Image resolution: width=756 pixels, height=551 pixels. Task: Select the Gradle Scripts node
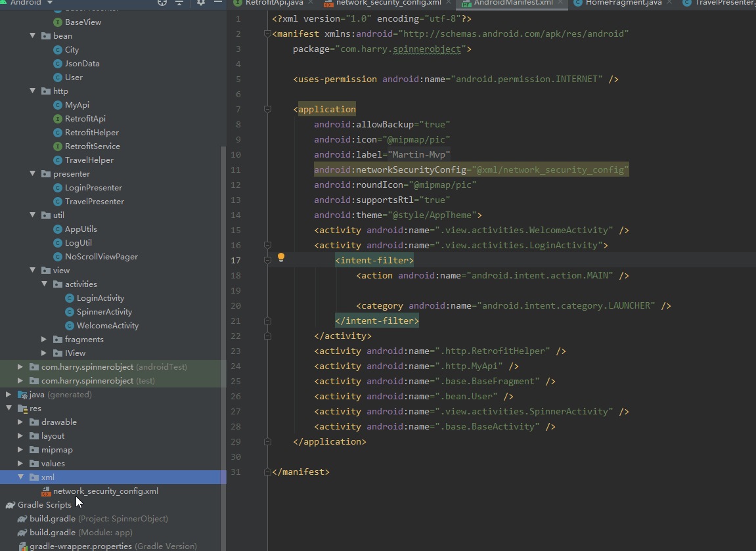45,505
